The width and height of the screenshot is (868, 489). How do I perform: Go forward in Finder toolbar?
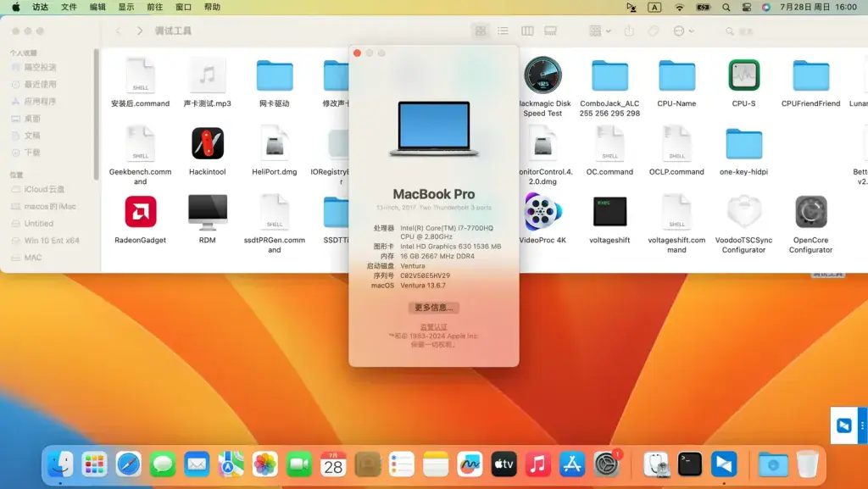(x=140, y=31)
